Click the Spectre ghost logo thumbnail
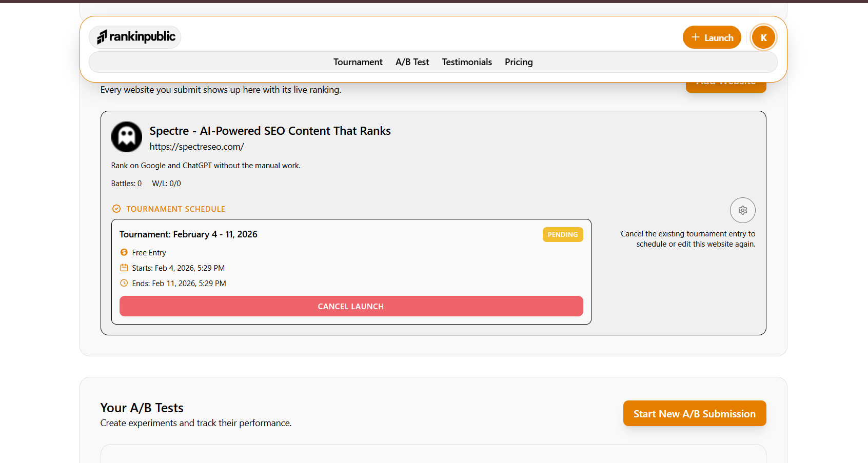The image size is (868, 463). pos(127,137)
